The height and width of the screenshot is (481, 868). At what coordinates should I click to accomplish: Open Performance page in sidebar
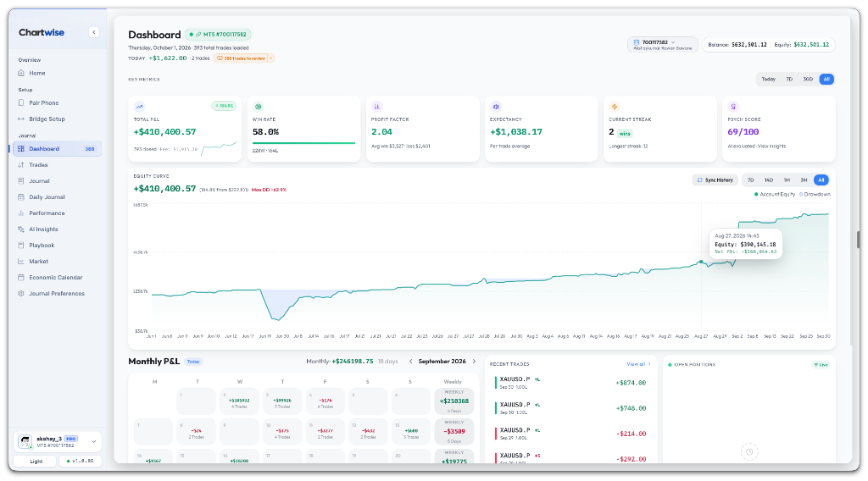click(x=57, y=213)
